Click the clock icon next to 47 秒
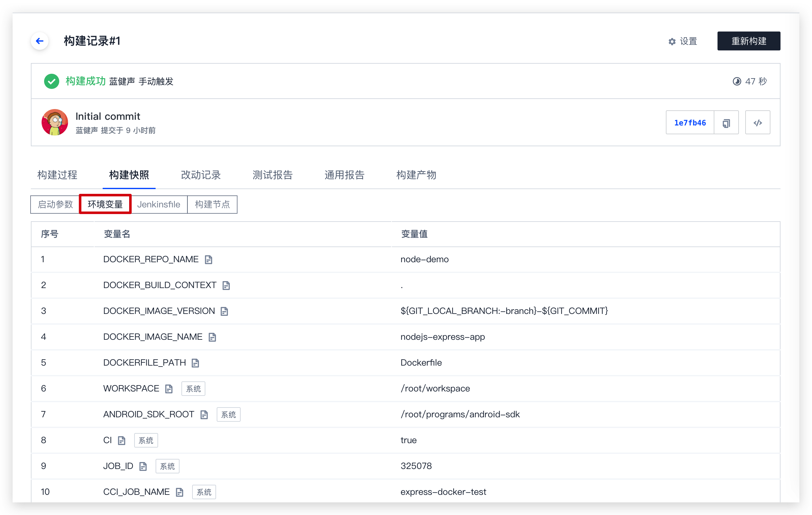812x515 pixels. tap(737, 81)
